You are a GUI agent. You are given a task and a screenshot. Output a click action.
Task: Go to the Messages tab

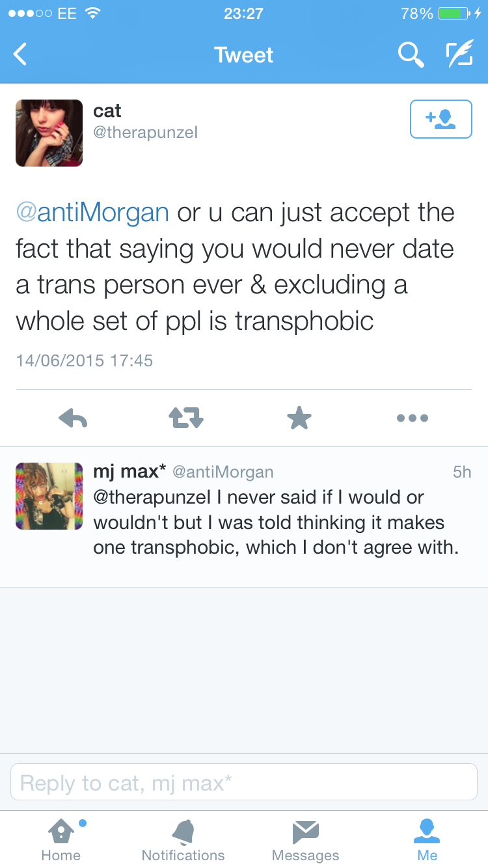pos(305,839)
